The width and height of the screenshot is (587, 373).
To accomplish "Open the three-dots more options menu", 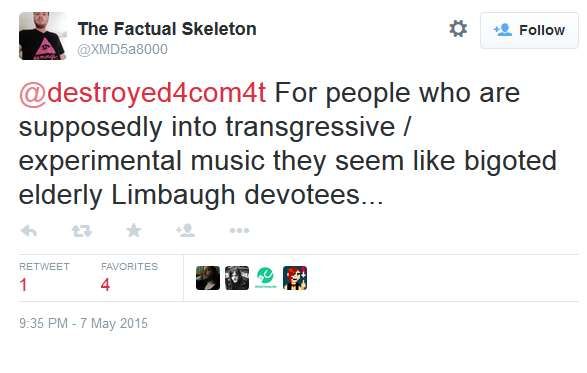I will click(x=240, y=230).
